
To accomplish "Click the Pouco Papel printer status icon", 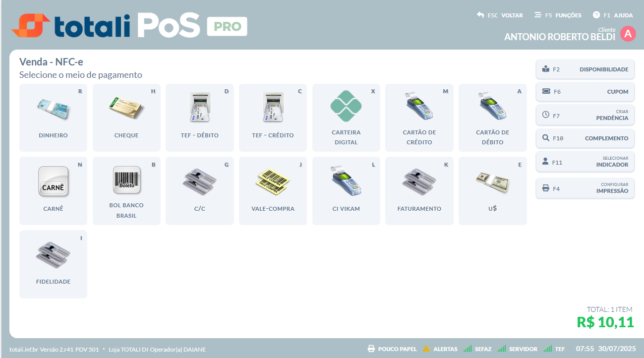I will pyautogui.click(x=371, y=349).
